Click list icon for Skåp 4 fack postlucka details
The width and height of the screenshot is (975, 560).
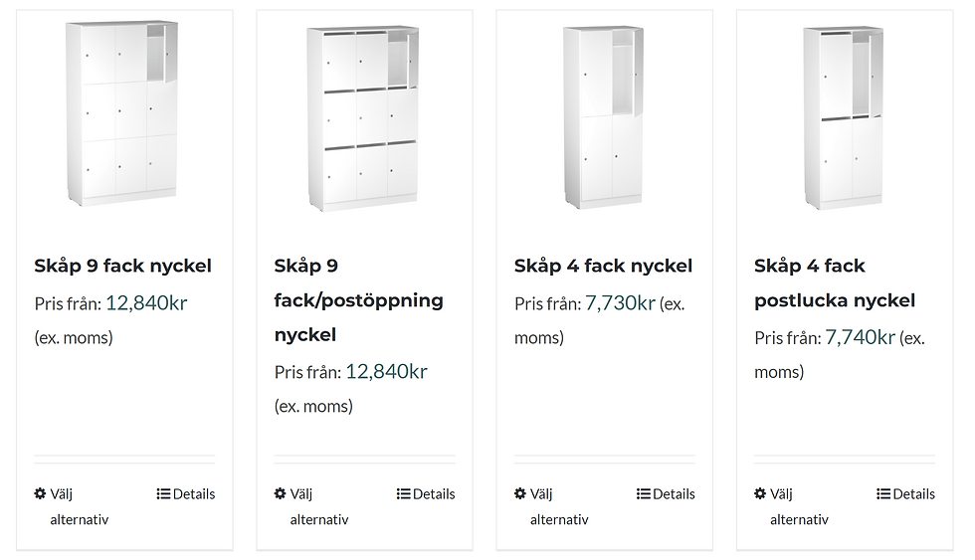point(883,493)
